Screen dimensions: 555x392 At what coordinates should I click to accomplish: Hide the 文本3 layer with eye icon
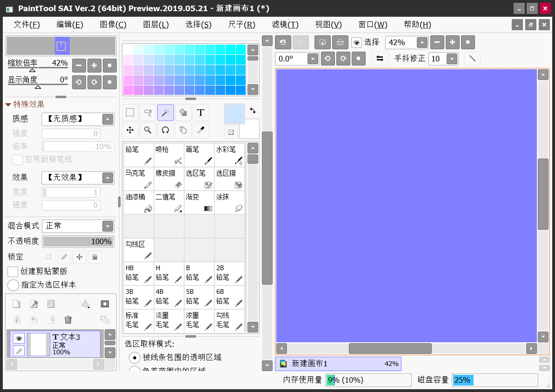coord(19,338)
